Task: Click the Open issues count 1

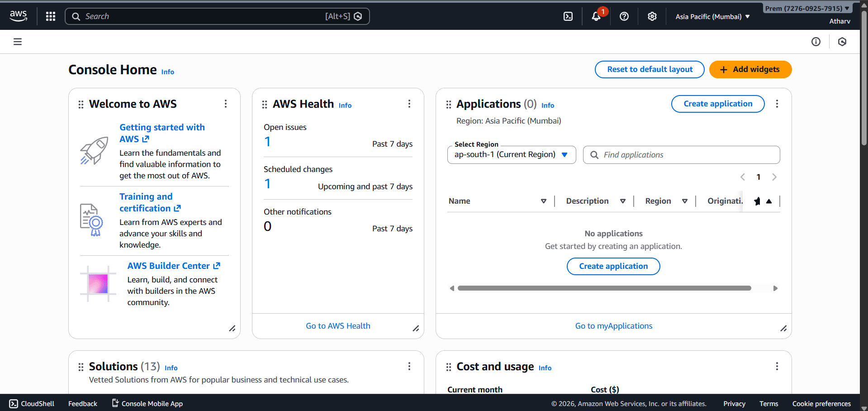Action: (x=268, y=142)
